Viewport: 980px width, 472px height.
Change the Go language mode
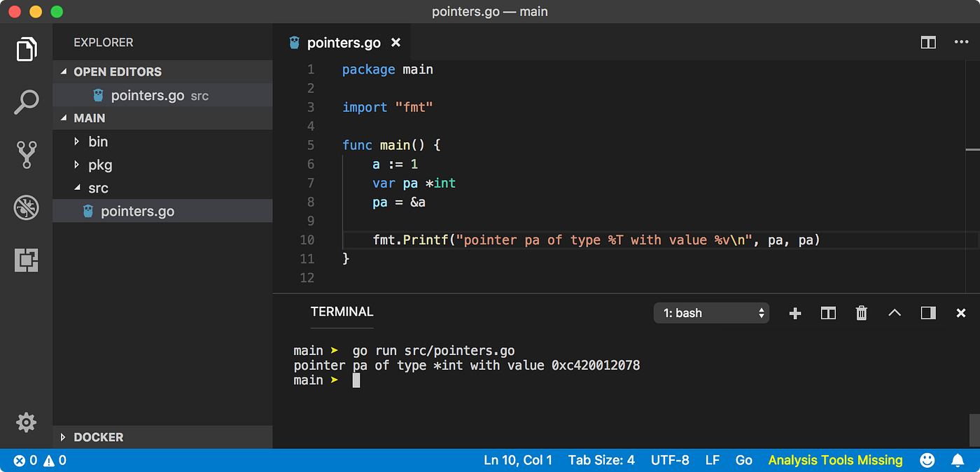pyautogui.click(x=744, y=460)
